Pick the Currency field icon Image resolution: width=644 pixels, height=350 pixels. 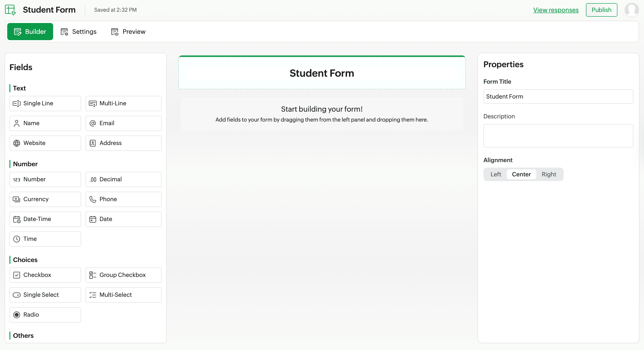[16, 199]
